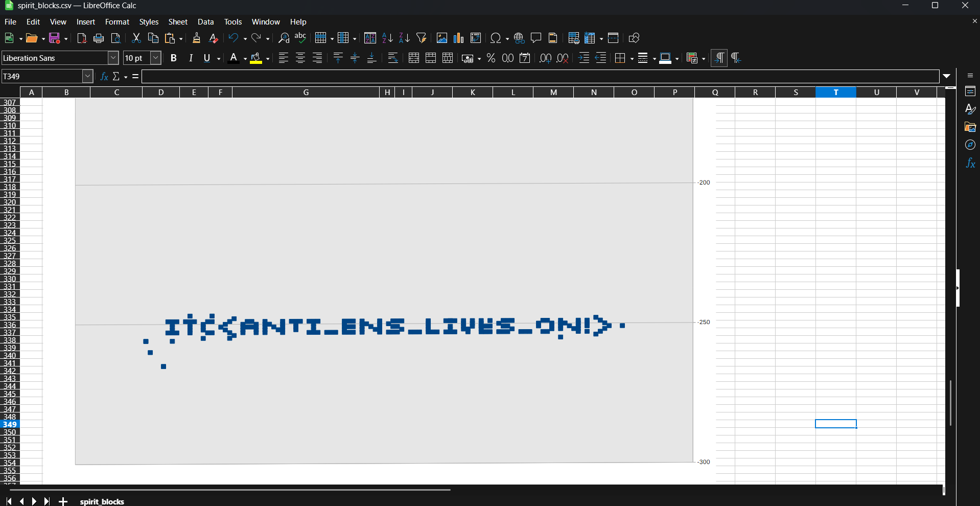The image size is (980, 506).
Task: Click Merge and Center Cells icon
Action: pos(414,58)
